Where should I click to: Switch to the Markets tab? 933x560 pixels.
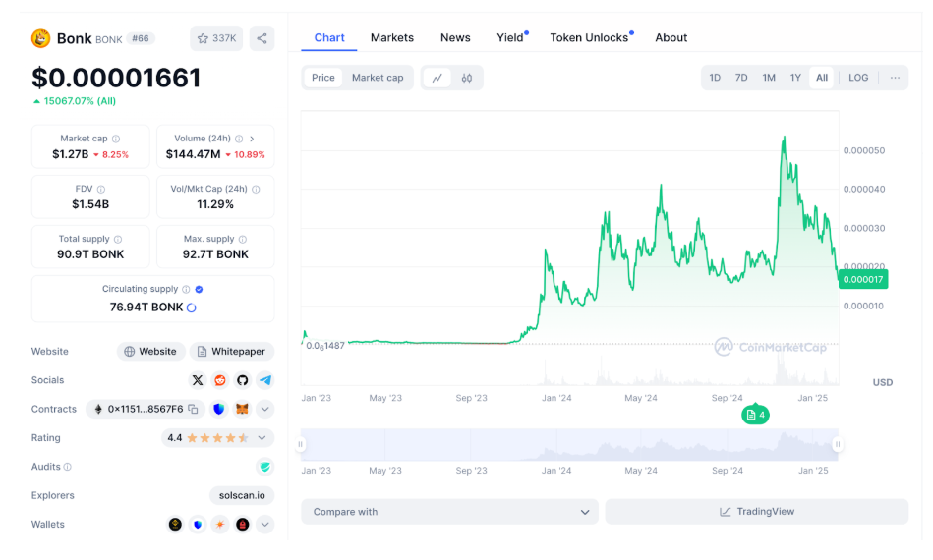point(391,37)
